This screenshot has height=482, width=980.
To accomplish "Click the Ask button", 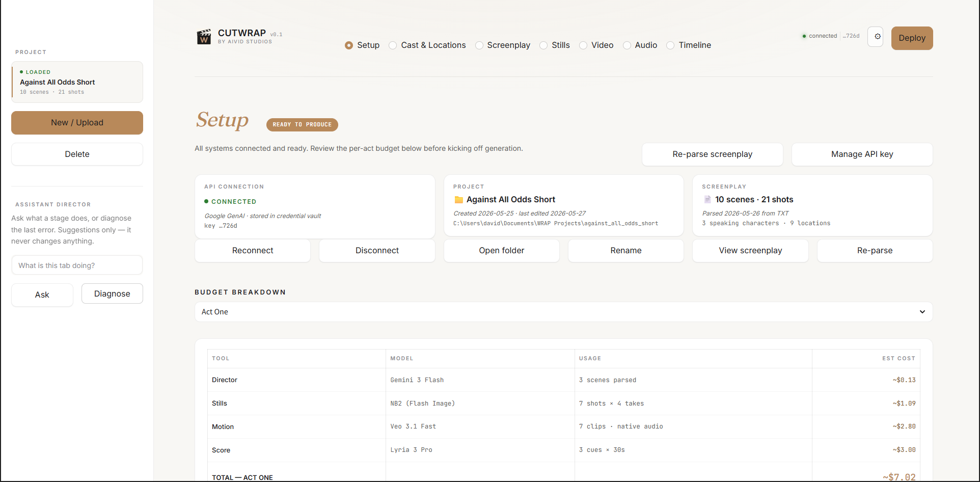I will pos(42,295).
